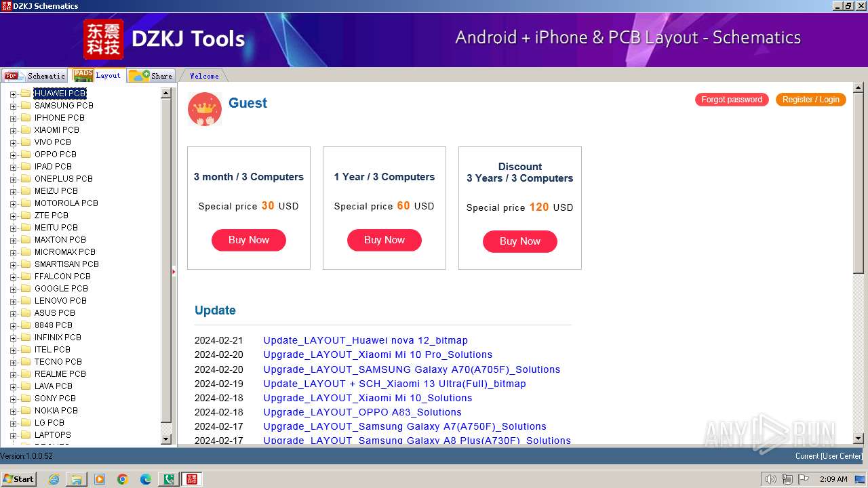Click the FFALCON PCB folder icon
The image size is (868, 488).
point(26,276)
